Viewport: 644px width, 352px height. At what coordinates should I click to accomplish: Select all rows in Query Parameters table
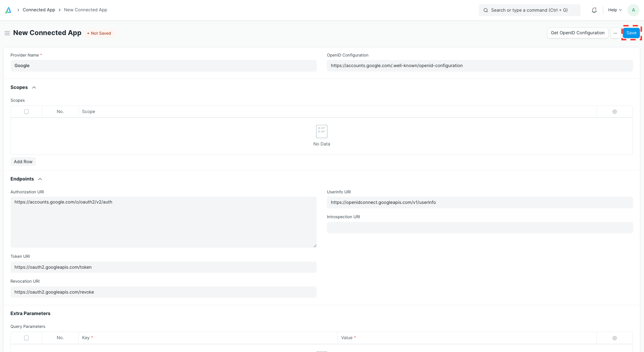pyautogui.click(x=26, y=338)
